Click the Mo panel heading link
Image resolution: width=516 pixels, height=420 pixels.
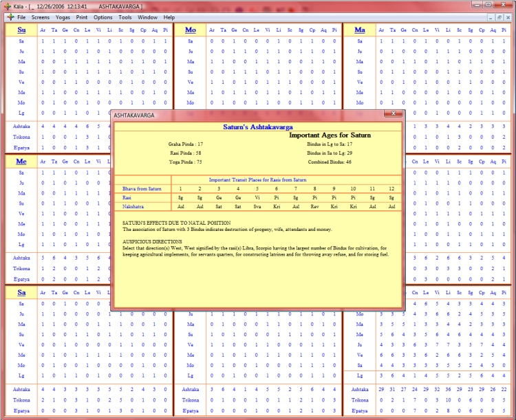click(x=191, y=30)
